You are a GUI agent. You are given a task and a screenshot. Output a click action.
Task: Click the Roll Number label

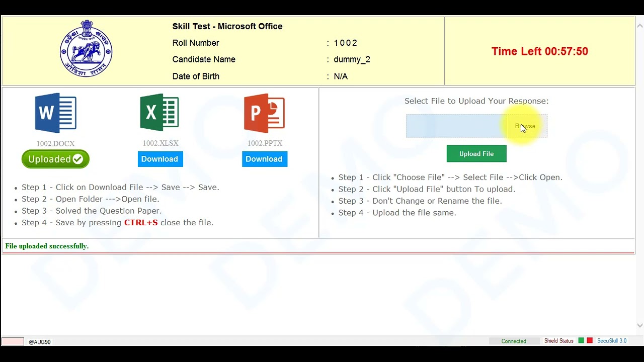(x=196, y=43)
